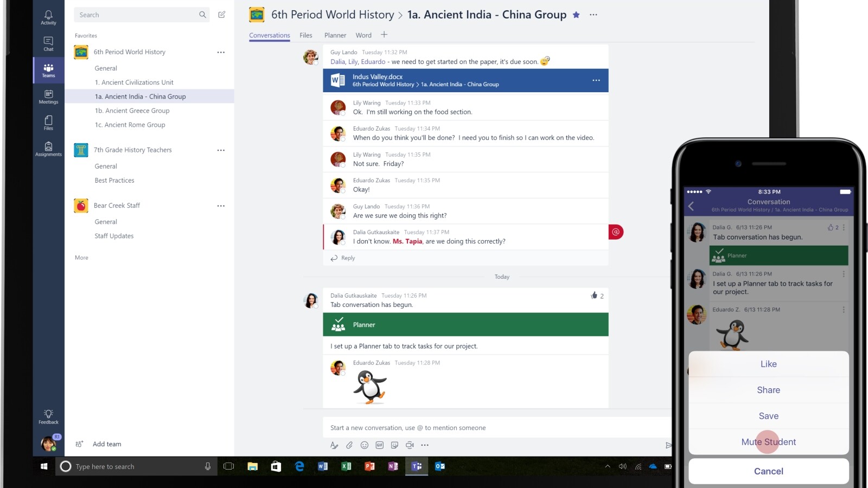Open Microsoft Edge from taskbar
Screen dimensions: 868x488
(299, 466)
